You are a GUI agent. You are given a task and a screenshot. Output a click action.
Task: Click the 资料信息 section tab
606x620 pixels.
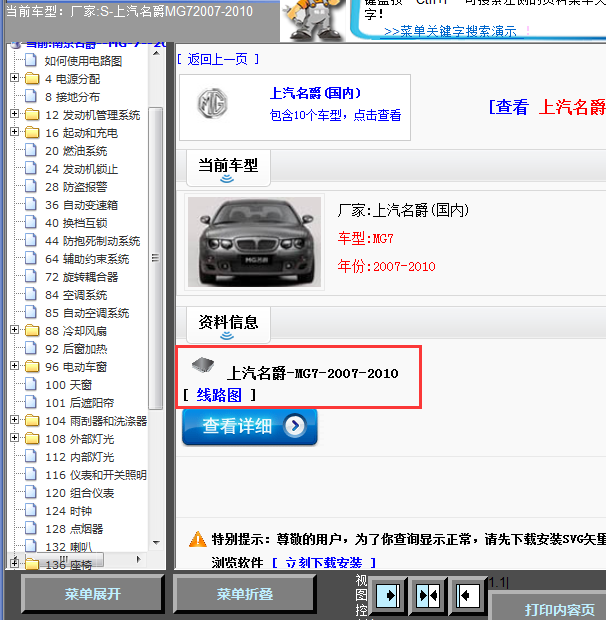coord(228,324)
